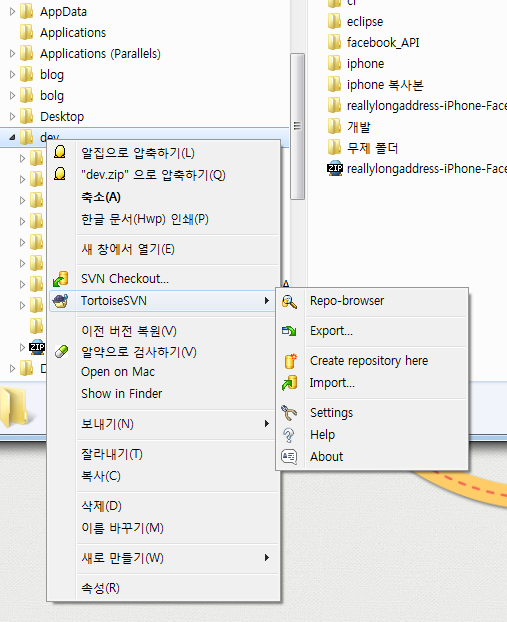Select 이전 버전 복원(V)
Screen dimensions: 507x622
163,331
